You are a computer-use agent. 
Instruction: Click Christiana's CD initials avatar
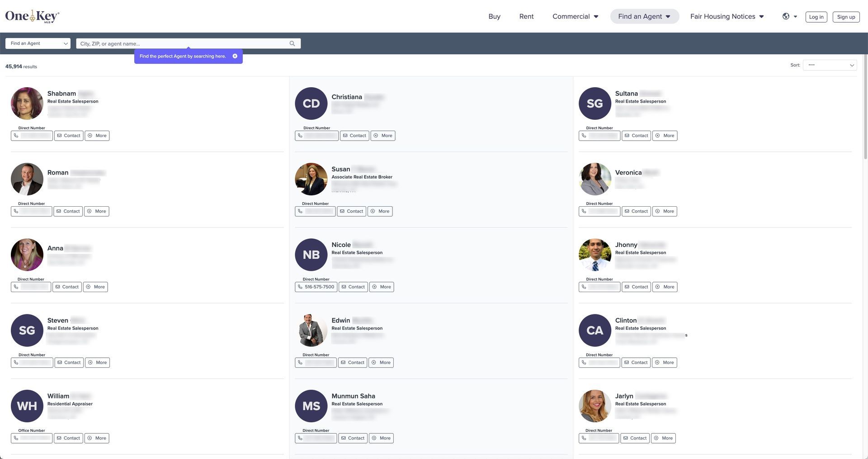click(311, 104)
